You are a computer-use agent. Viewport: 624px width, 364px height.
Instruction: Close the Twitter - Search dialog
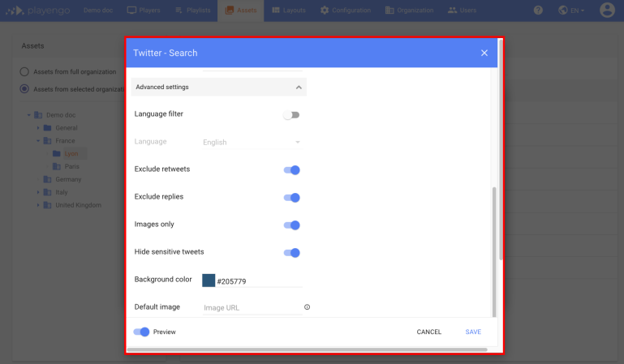coord(484,53)
